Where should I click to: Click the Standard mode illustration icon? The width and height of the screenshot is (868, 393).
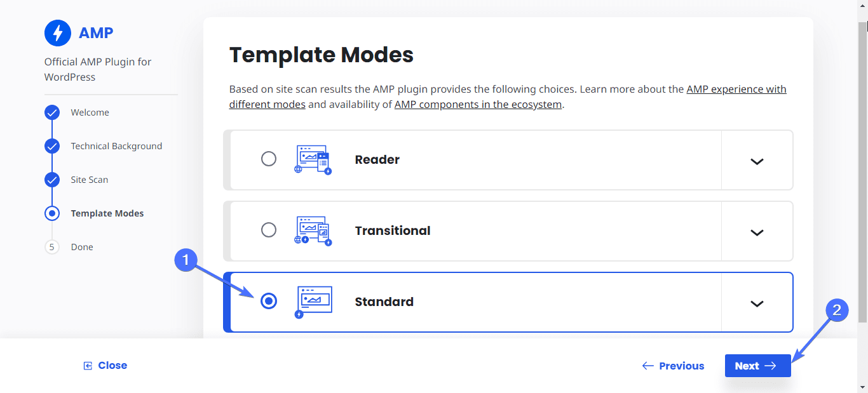pyautogui.click(x=313, y=302)
